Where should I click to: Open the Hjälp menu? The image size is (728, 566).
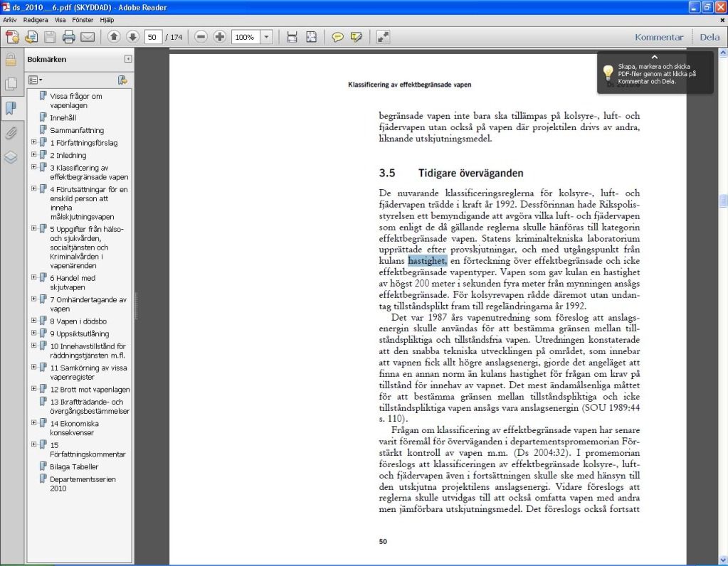[107, 20]
